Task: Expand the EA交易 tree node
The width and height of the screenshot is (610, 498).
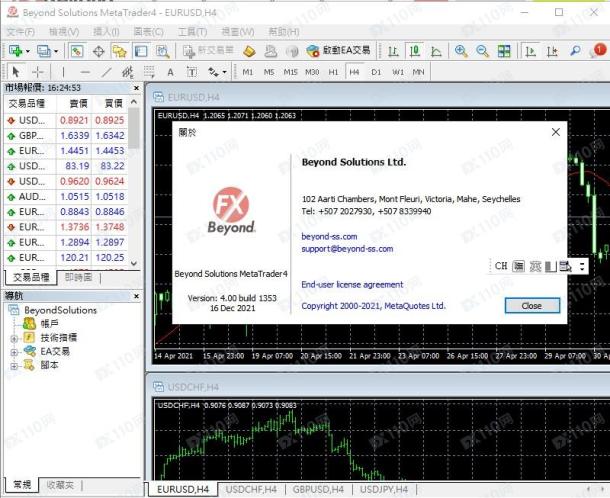Action: (14, 352)
